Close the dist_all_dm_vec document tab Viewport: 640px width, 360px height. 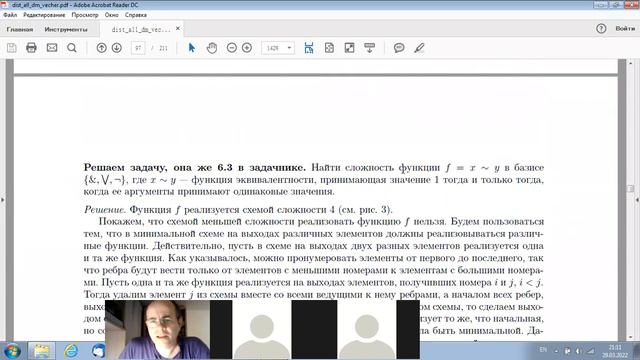178,29
